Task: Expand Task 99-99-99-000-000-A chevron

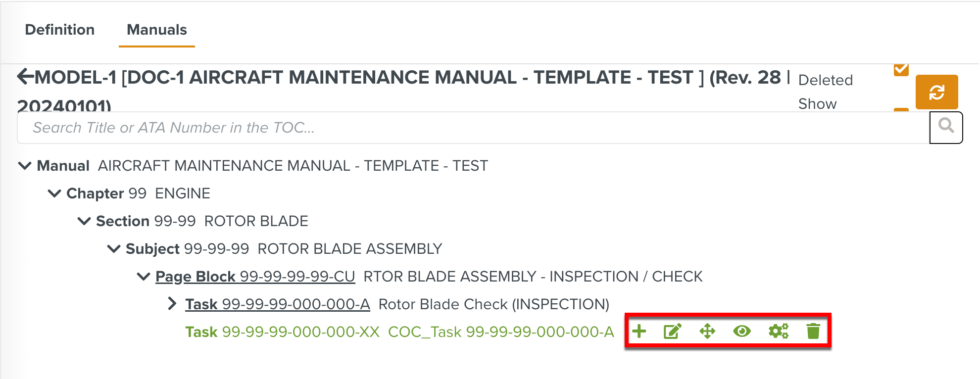Action: click(172, 304)
